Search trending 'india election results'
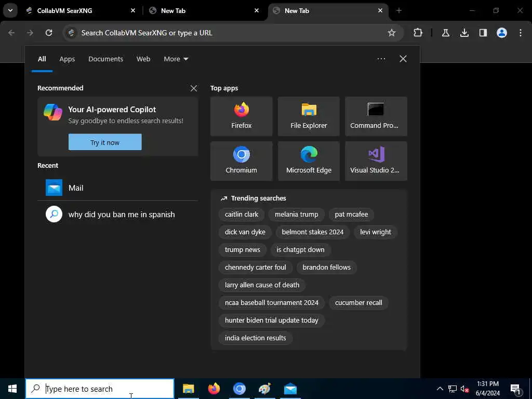The image size is (532, 399). click(x=255, y=338)
